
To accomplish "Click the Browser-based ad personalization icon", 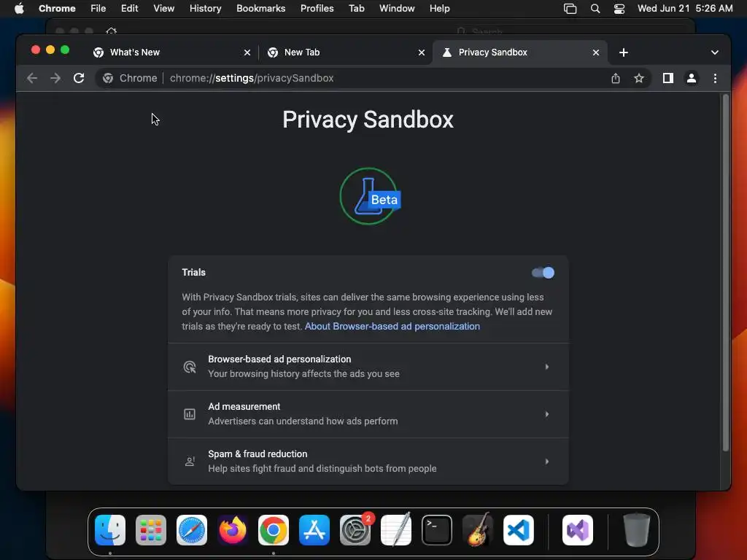I will coord(190,367).
